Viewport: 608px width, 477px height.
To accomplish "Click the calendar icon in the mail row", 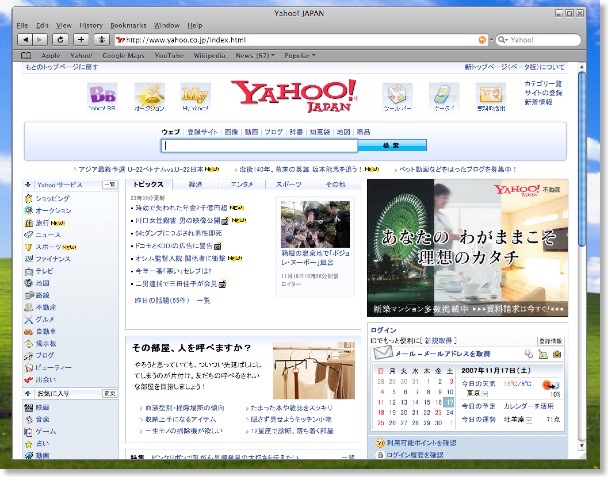I will [543, 354].
